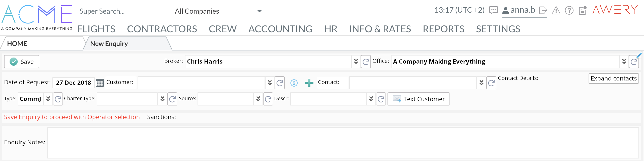Image resolution: width=644 pixels, height=161 pixels.
Task: Open the ACCOUNTING menu
Action: point(280,29)
